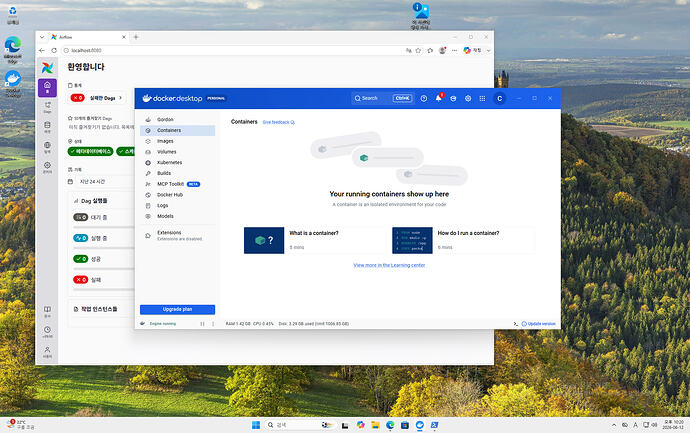Screen dimensions: 690x433
Task: Open the Docker apps grid menu
Action: pyautogui.click(x=482, y=99)
